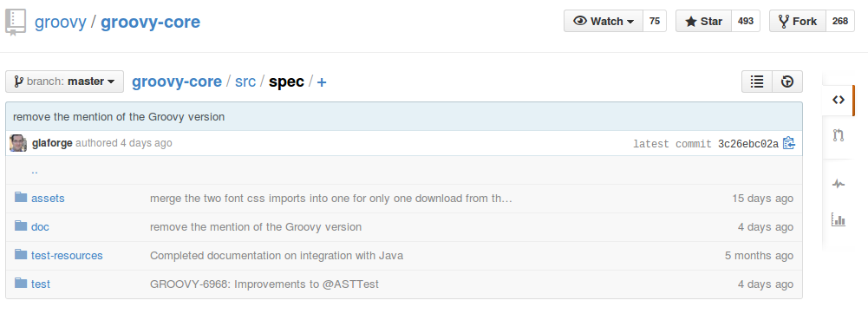Image resolution: width=868 pixels, height=320 pixels.
Task: Open the test-resources folder
Action: (x=67, y=256)
